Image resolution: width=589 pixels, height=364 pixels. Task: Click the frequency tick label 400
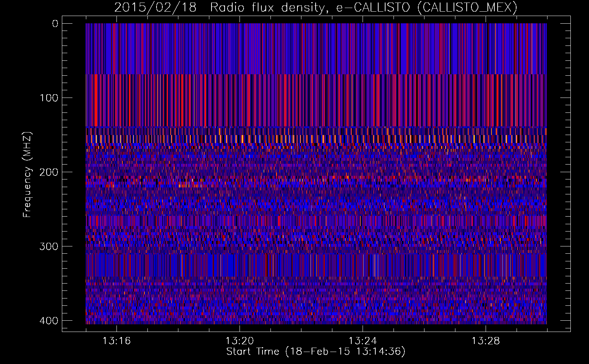click(x=49, y=321)
